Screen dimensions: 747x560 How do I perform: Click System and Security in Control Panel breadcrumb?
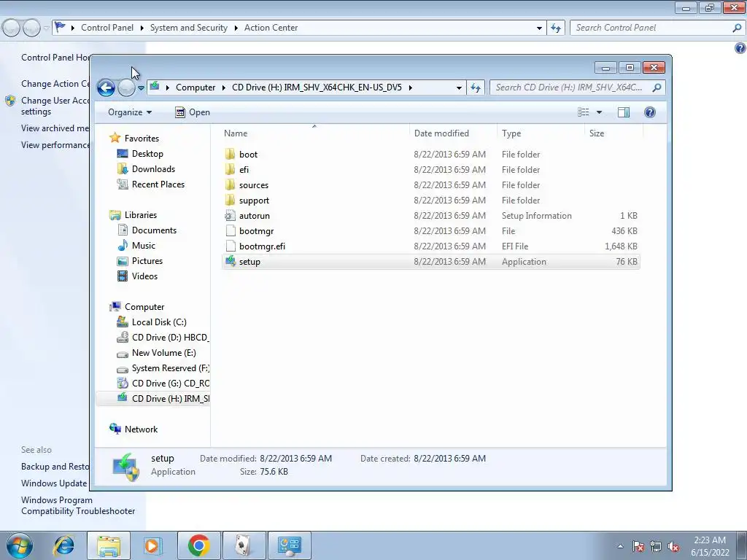(x=189, y=28)
